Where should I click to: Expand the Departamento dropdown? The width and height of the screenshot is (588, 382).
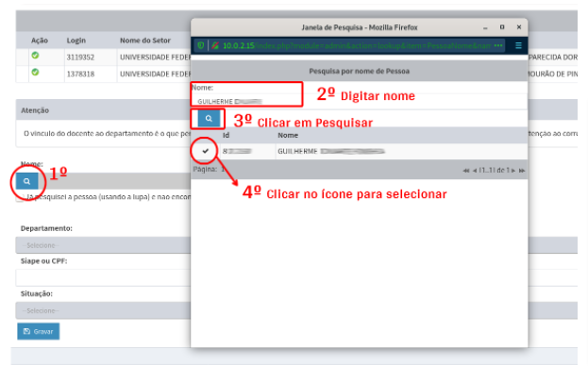[104, 244]
